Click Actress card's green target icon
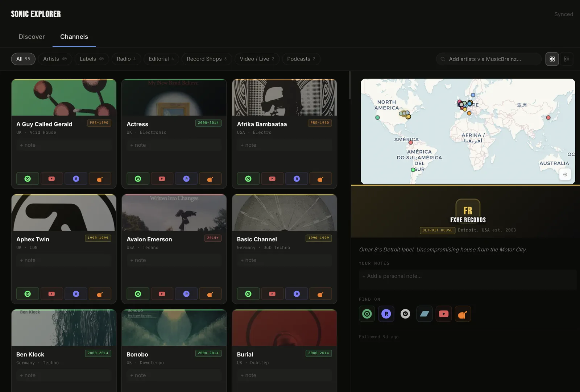 click(138, 179)
